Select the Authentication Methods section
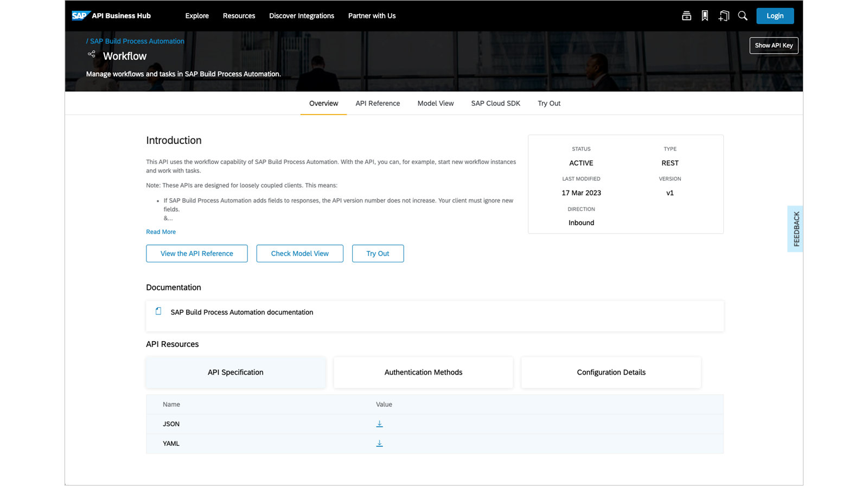This screenshot has width=868, height=486. tap(423, 372)
